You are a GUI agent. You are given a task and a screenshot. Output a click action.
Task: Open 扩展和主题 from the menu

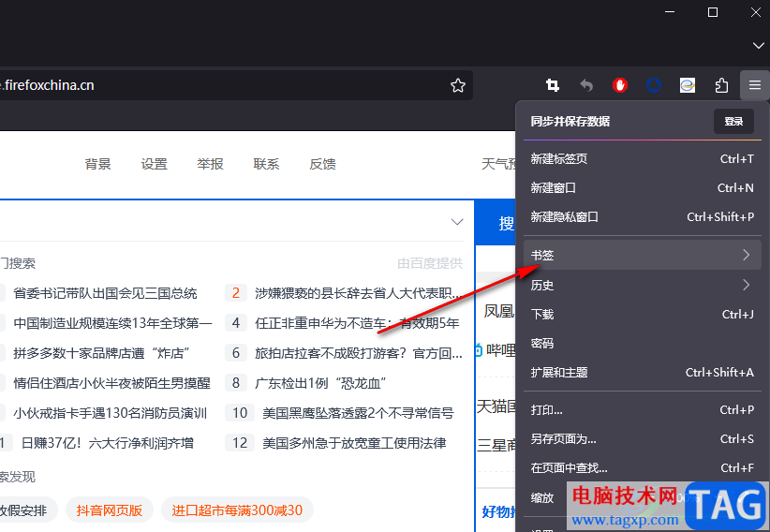click(x=643, y=373)
